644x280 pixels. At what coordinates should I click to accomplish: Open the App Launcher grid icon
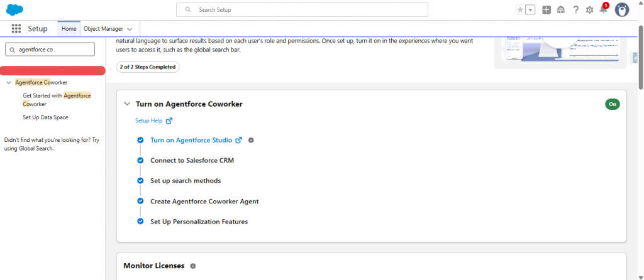16,29
